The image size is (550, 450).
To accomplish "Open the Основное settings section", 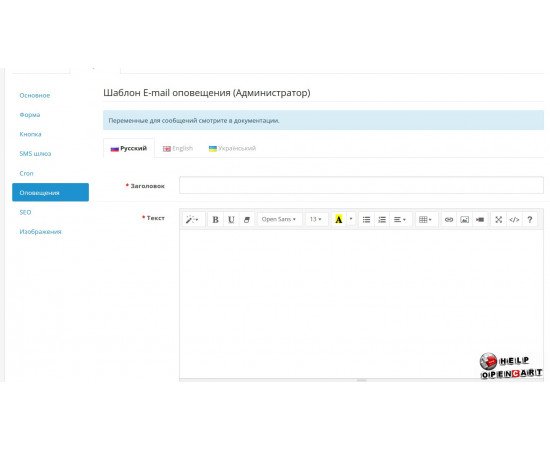I will 35,95.
